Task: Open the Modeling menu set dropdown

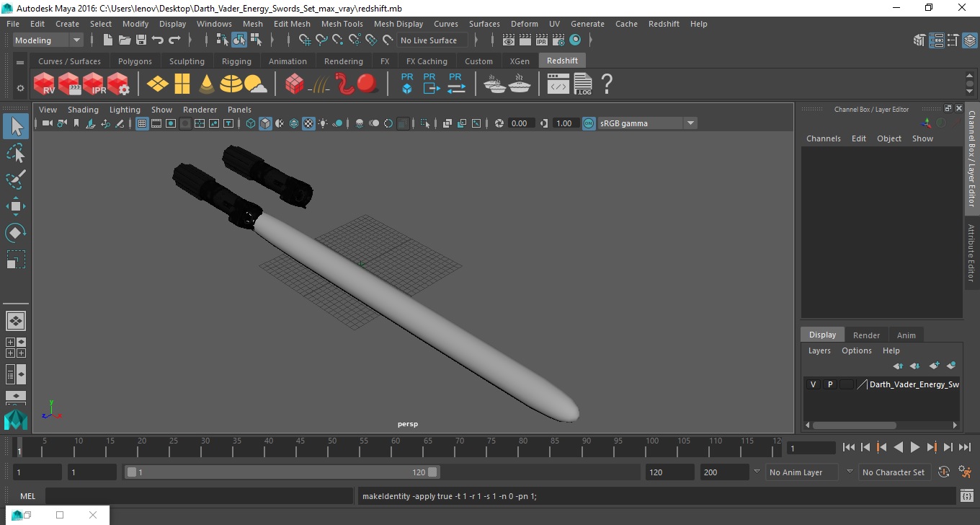Action: (48, 40)
